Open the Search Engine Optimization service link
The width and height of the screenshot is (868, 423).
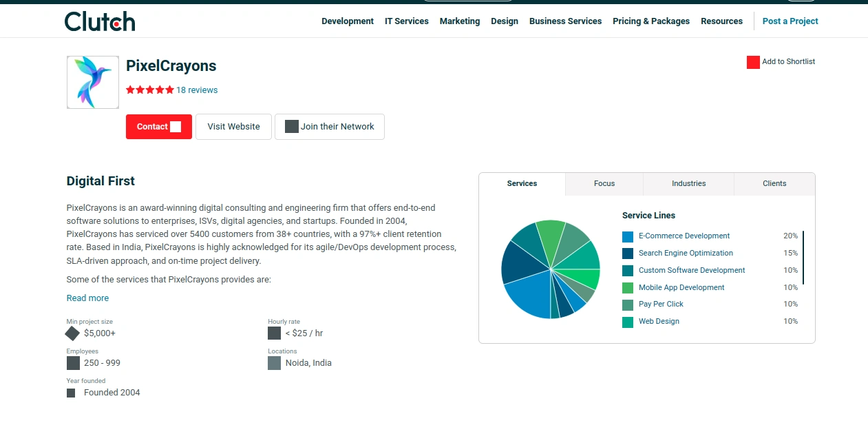[x=686, y=254]
